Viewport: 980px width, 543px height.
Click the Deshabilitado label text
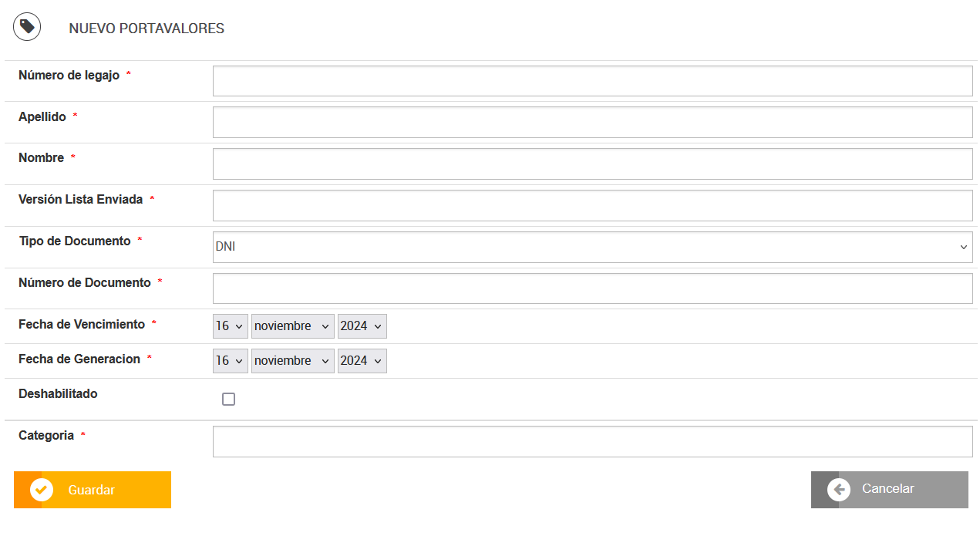pyautogui.click(x=58, y=393)
